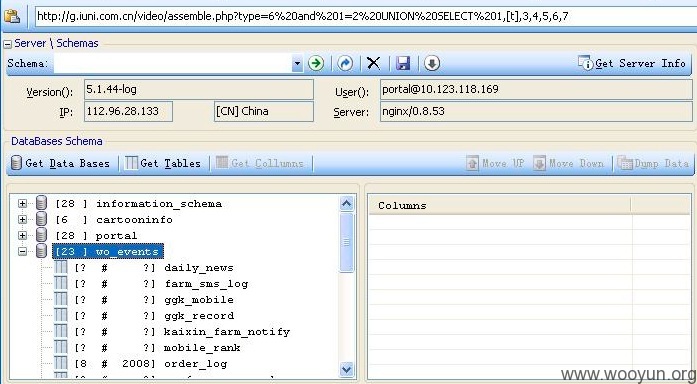Viewport: 697px width, 384px height.
Task: Click the wo_events database cylinder icon
Action: (41, 251)
